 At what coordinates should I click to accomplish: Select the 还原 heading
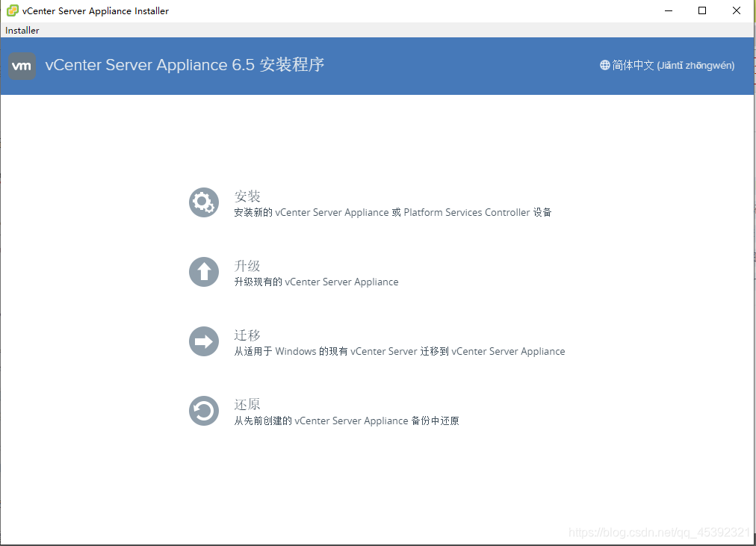pyautogui.click(x=247, y=404)
